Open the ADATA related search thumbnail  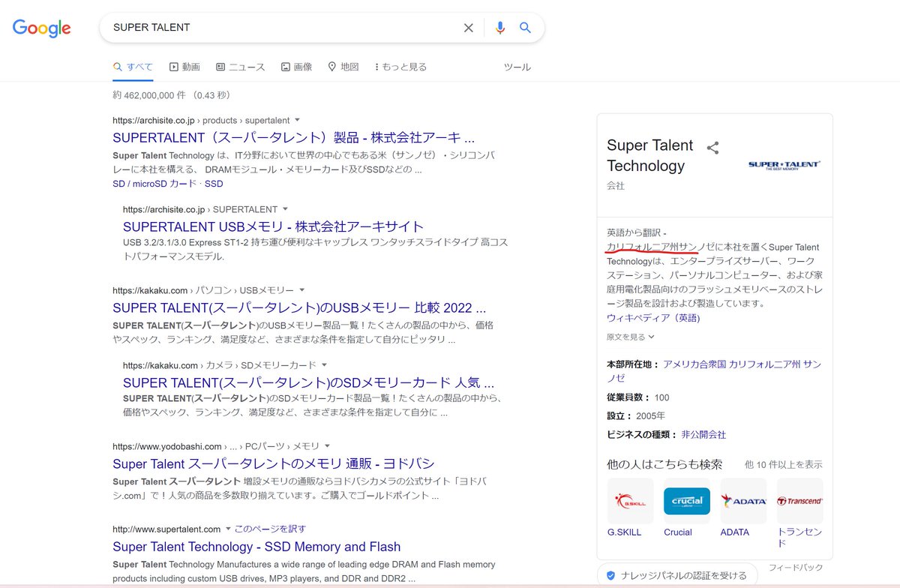click(x=743, y=501)
